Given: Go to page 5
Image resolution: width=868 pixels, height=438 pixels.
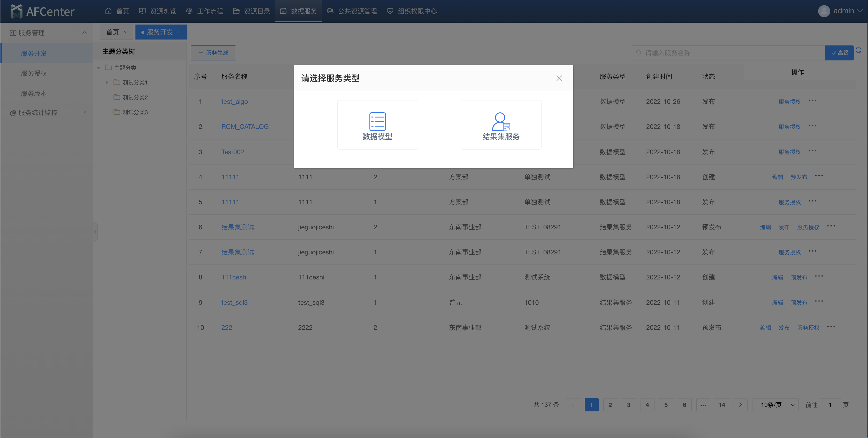Looking at the screenshot, I should pos(666,405).
